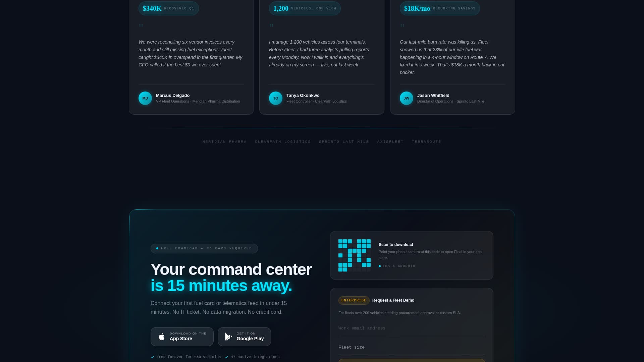Click the TO avatar for Tanya Okonkwo
The height and width of the screenshot is (362, 644).
click(x=276, y=98)
